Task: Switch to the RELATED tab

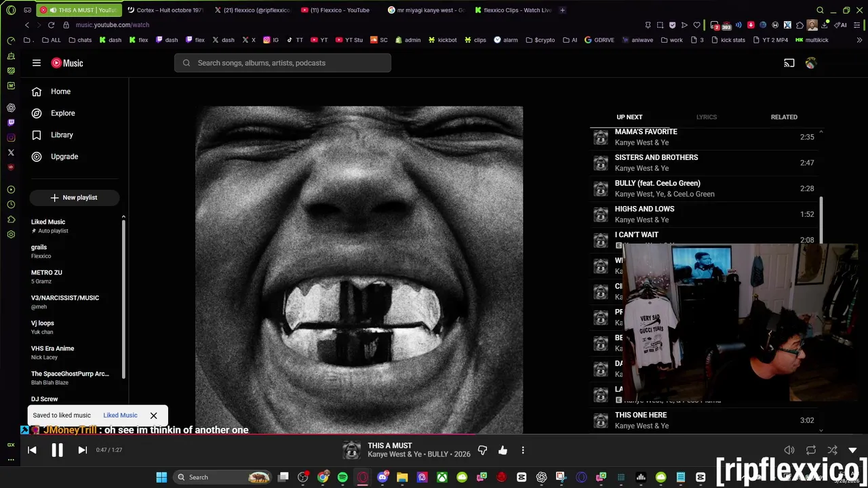Action: (x=784, y=117)
